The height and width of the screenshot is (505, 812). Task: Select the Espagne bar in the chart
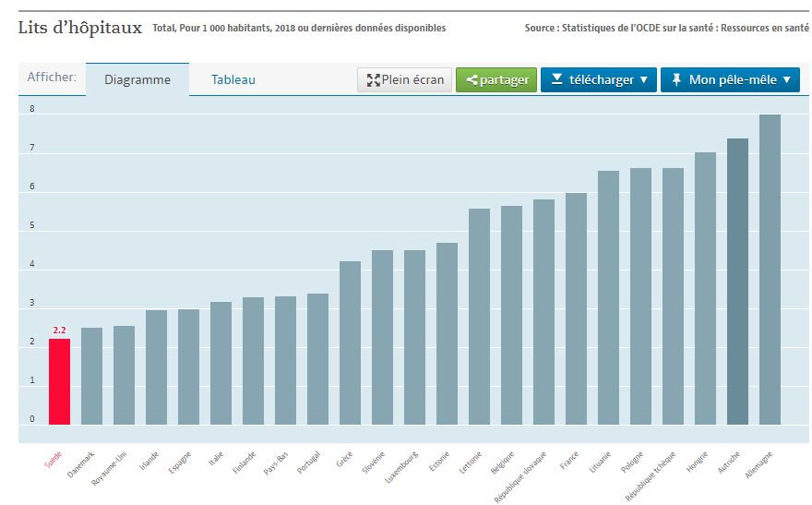click(x=188, y=367)
